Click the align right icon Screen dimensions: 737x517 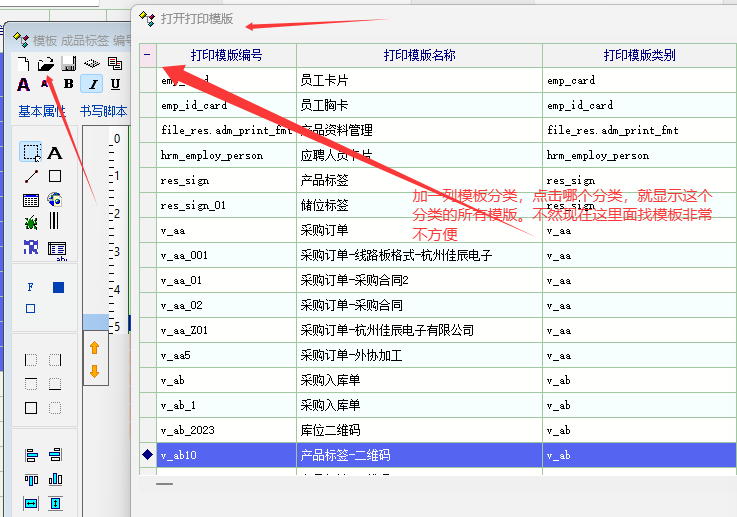(x=55, y=455)
